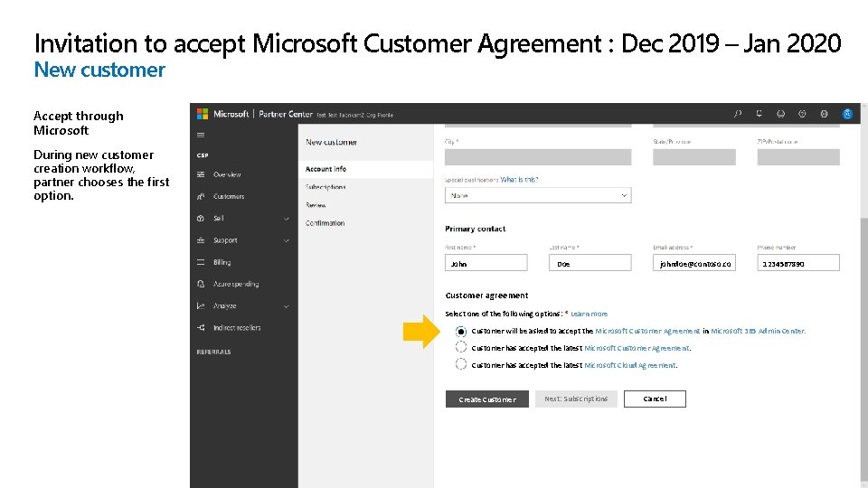Open the user account avatar
The height and width of the screenshot is (488, 868).
(847, 114)
